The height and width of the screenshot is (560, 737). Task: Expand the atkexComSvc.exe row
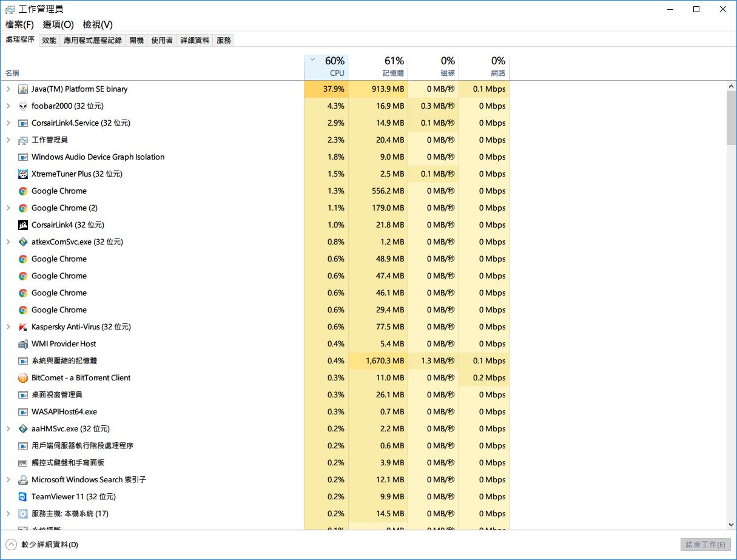tap(8, 242)
